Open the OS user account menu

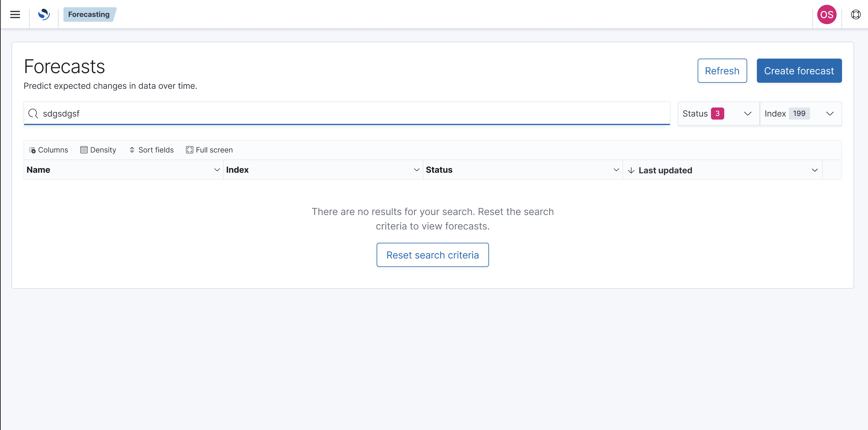(827, 14)
